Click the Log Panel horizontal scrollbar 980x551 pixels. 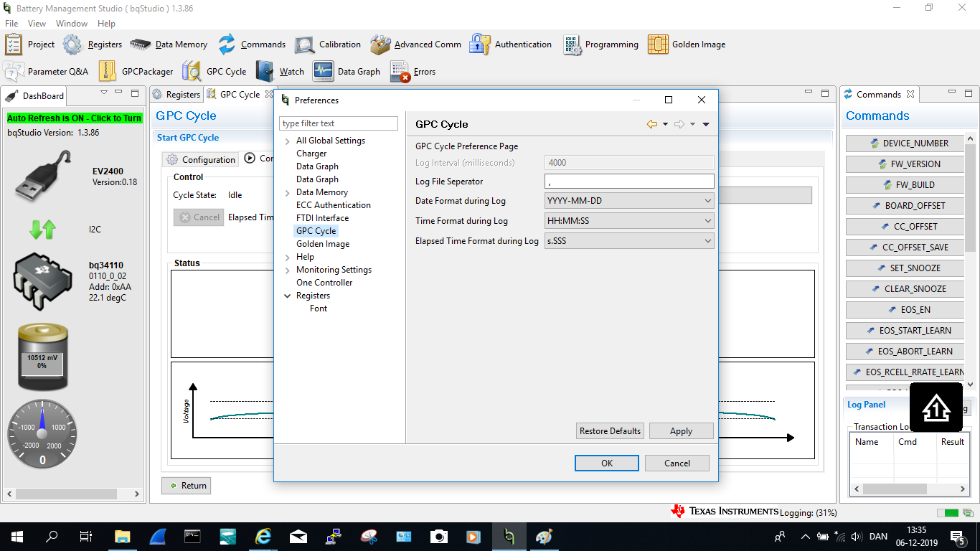click(x=909, y=489)
